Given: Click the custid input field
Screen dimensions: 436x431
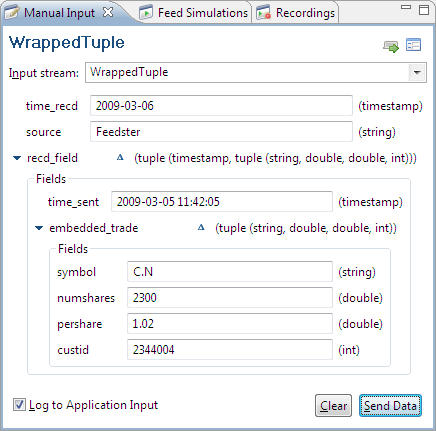Looking at the screenshot, I should 230,350.
